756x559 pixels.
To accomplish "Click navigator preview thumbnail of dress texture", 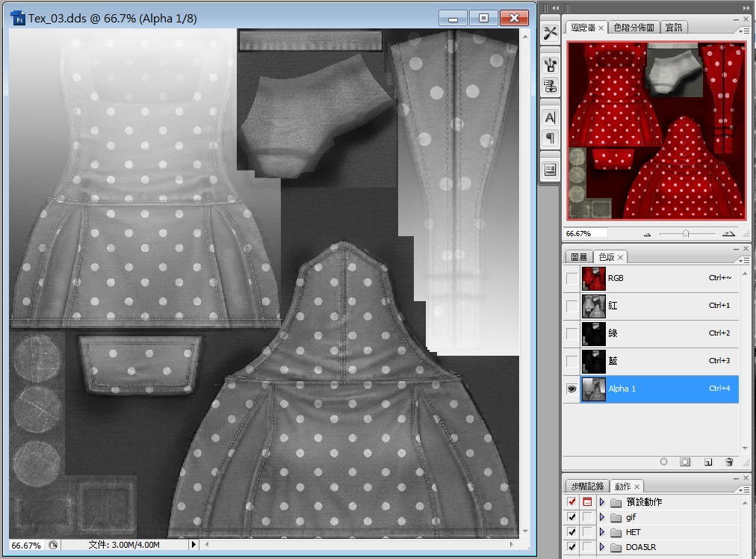I will point(656,131).
